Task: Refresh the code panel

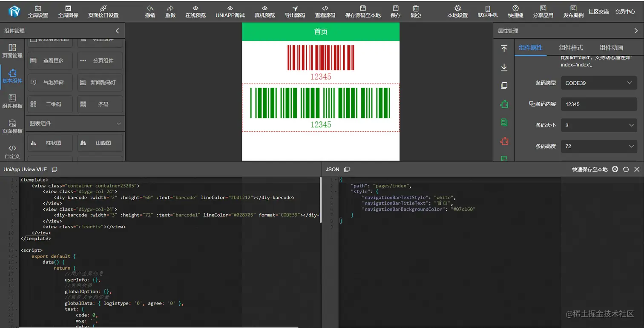Action: coord(626,169)
